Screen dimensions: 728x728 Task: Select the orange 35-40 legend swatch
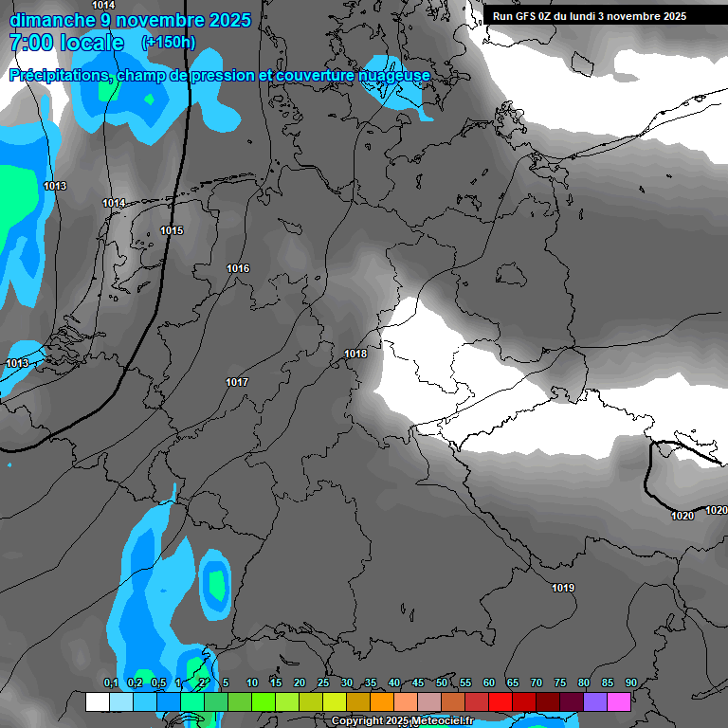(382, 701)
